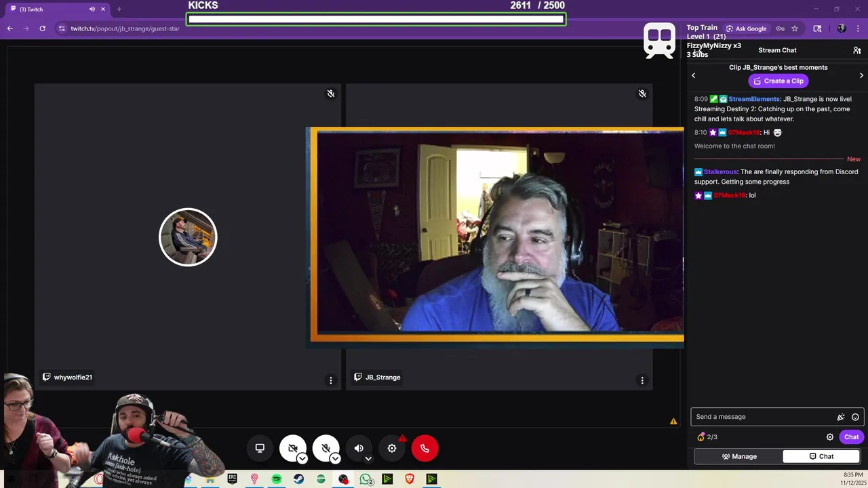Open guest star settings gear
This screenshot has height=488, width=868.
392,448
